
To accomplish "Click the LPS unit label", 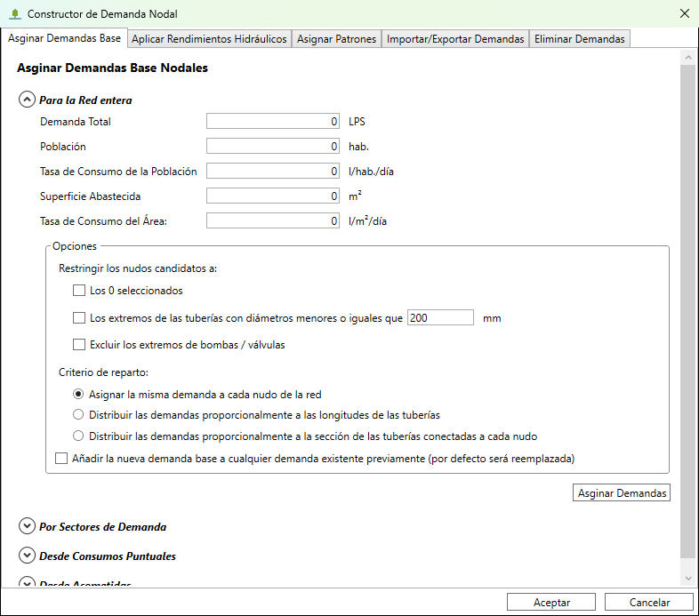I will tap(357, 121).
